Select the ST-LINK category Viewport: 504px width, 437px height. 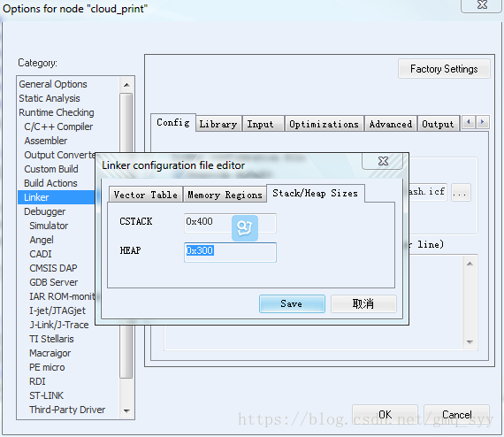(46, 395)
